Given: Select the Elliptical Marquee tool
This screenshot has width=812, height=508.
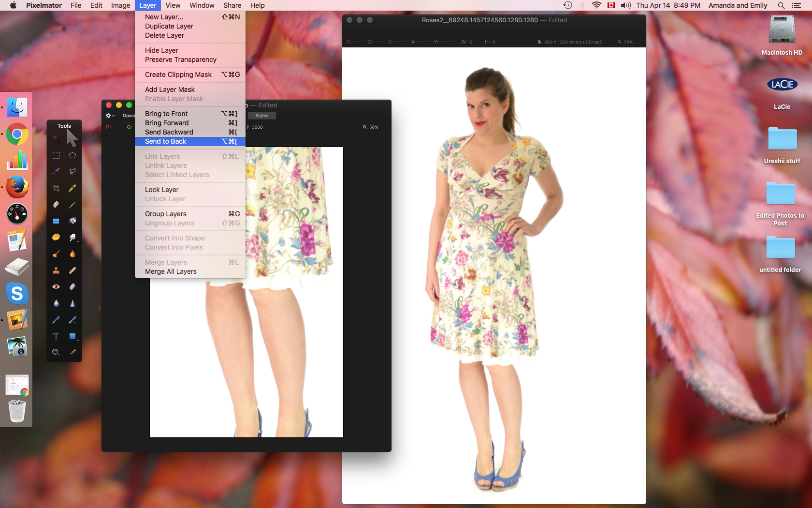Looking at the screenshot, I should pos(72,155).
